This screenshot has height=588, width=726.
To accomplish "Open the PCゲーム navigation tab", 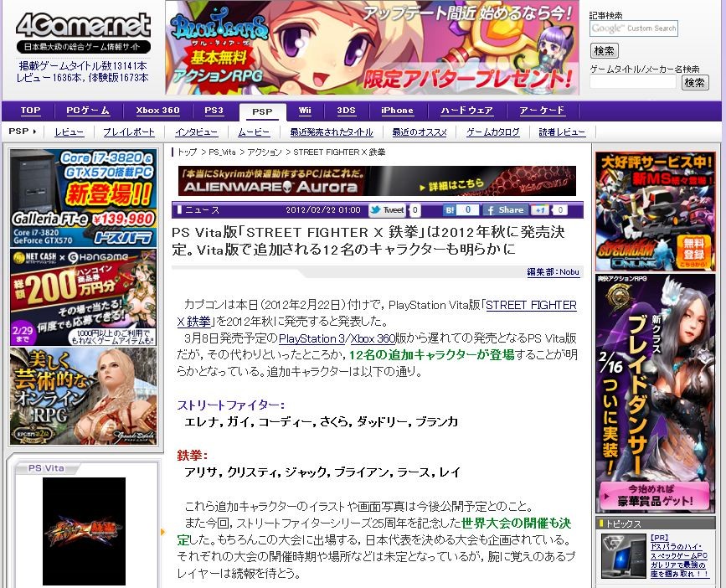I will point(88,111).
